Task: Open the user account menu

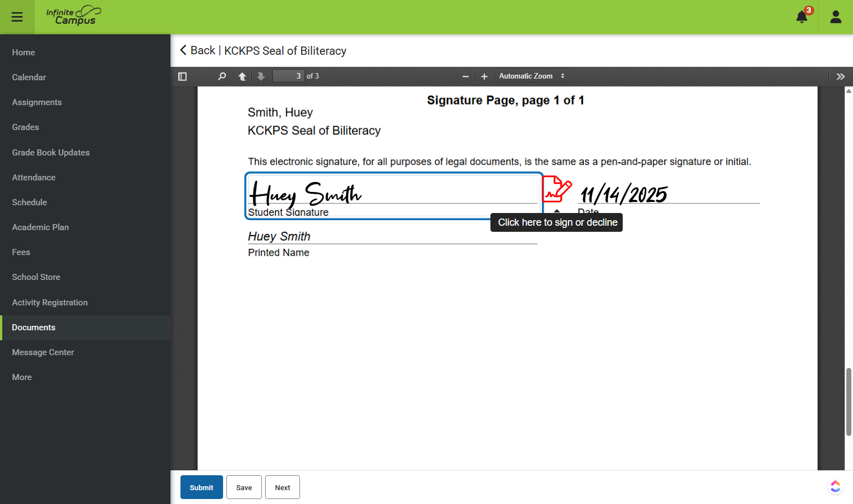Action: point(836,17)
